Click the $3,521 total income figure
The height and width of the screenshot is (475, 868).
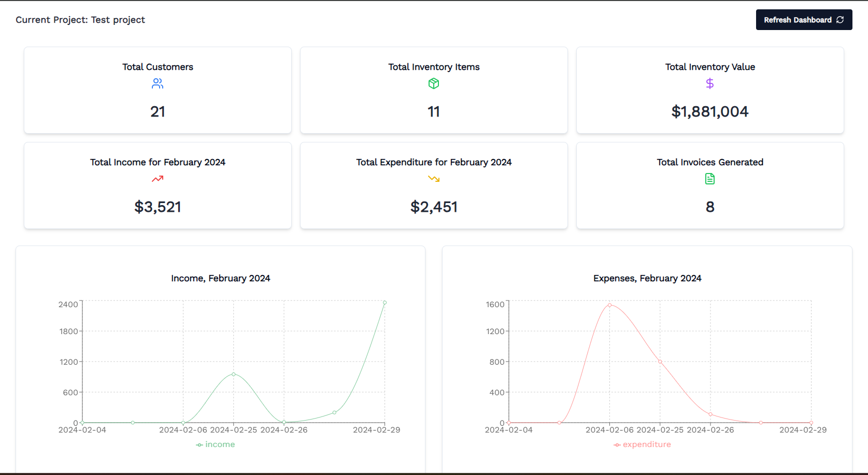[158, 207]
